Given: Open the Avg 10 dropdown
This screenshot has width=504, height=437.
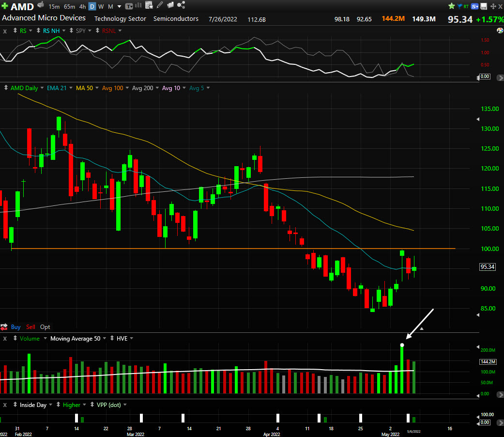Looking at the screenshot, I should (x=184, y=88).
